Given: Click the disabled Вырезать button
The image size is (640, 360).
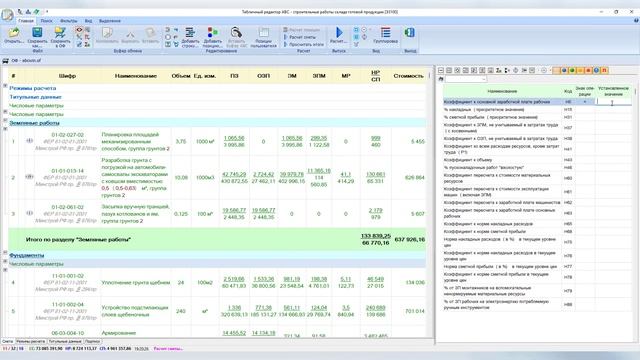Looking at the screenshot, I should pos(130,35).
